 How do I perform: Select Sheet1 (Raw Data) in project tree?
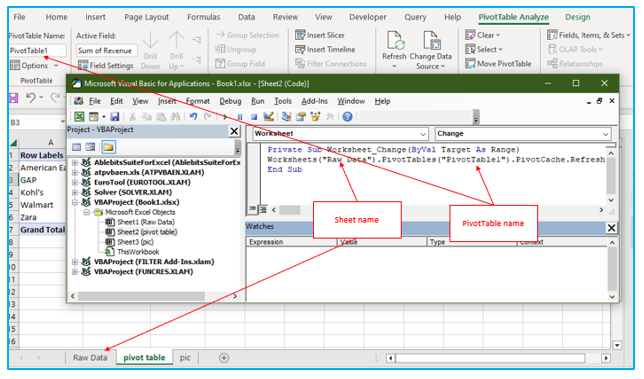pos(145,222)
